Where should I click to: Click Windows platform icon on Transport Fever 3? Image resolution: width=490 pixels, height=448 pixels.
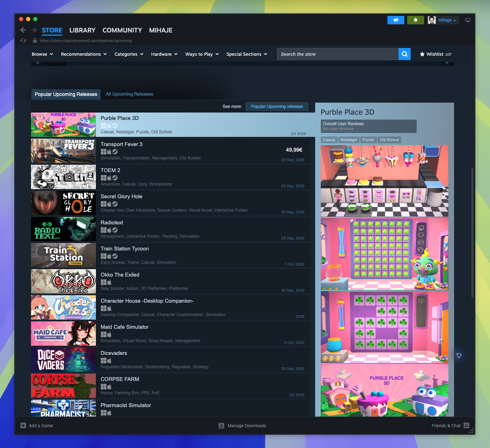pos(103,152)
